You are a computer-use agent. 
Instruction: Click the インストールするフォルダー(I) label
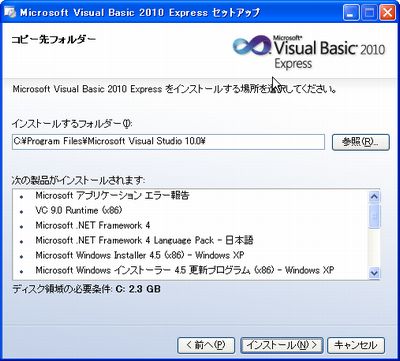pyautogui.click(x=72, y=124)
